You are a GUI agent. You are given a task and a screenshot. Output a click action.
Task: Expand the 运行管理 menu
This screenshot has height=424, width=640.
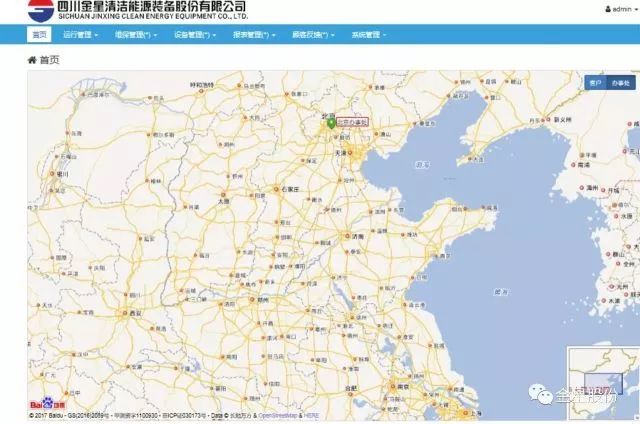pyautogui.click(x=80, y=35)
